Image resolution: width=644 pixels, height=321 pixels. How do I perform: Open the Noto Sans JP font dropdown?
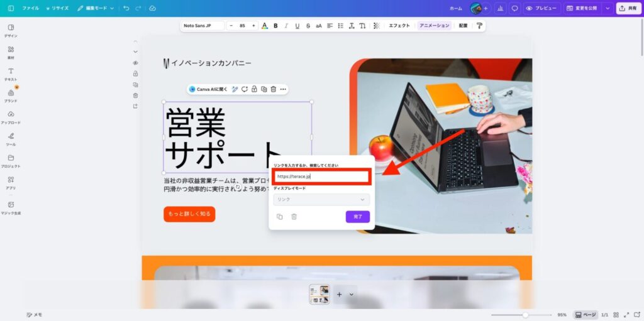click(202, 26)
